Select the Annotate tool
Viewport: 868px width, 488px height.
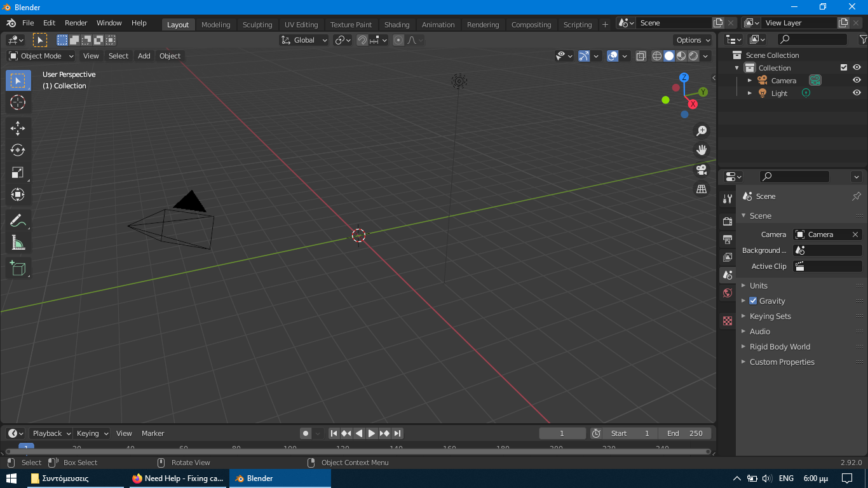pyautogui.click(x=18, y=220)
